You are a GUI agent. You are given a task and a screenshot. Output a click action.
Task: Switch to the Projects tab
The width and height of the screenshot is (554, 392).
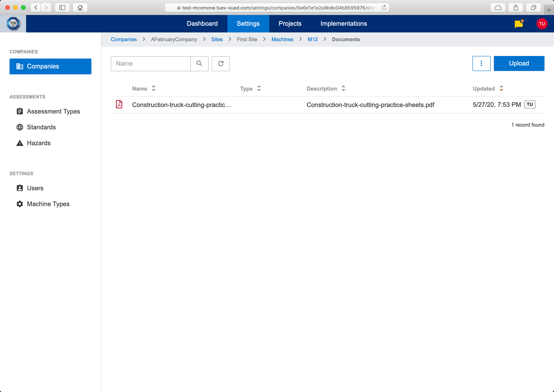coord(290,24)
